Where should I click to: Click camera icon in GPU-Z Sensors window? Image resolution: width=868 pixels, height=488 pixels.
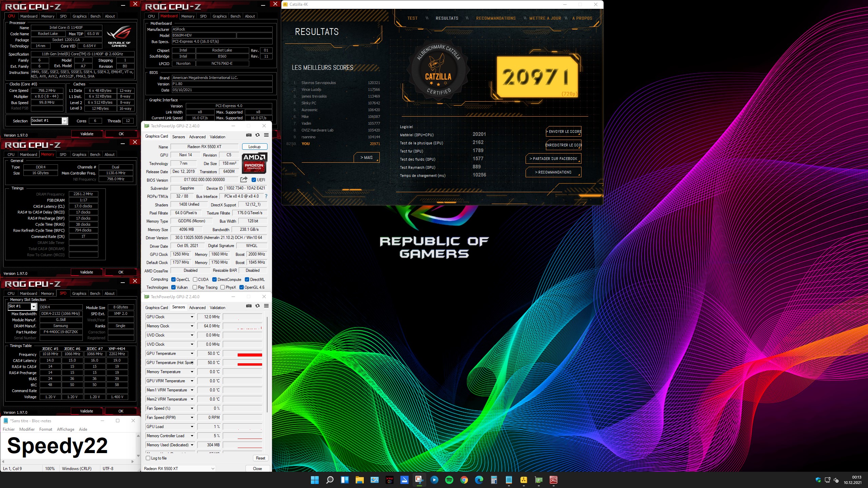[x=249, y=306]
